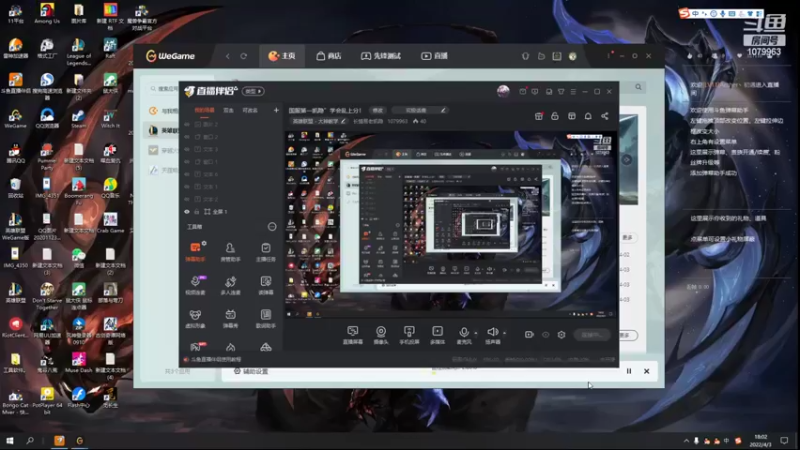Click the 修改 button beside stream title
This screenshot has height=450, width=800.
pos(378,110)
